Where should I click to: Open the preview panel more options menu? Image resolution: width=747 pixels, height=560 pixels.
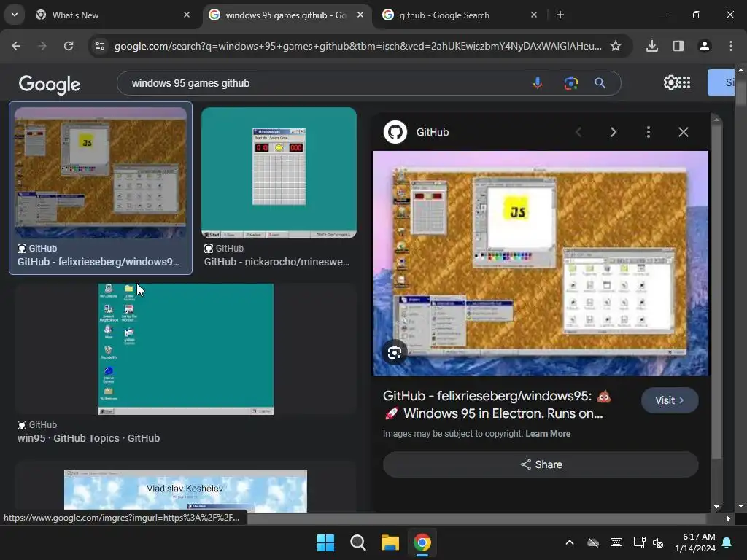click(x=649, y=132)
